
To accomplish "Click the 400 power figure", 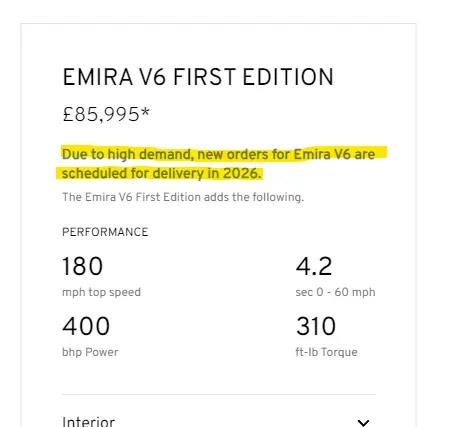I will point(86,326).
